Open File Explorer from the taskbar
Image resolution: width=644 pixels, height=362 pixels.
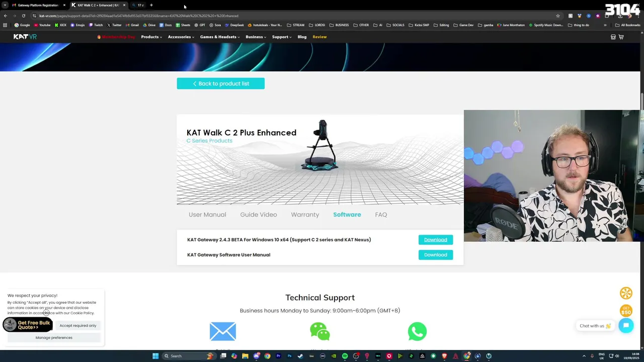(245, 356)
